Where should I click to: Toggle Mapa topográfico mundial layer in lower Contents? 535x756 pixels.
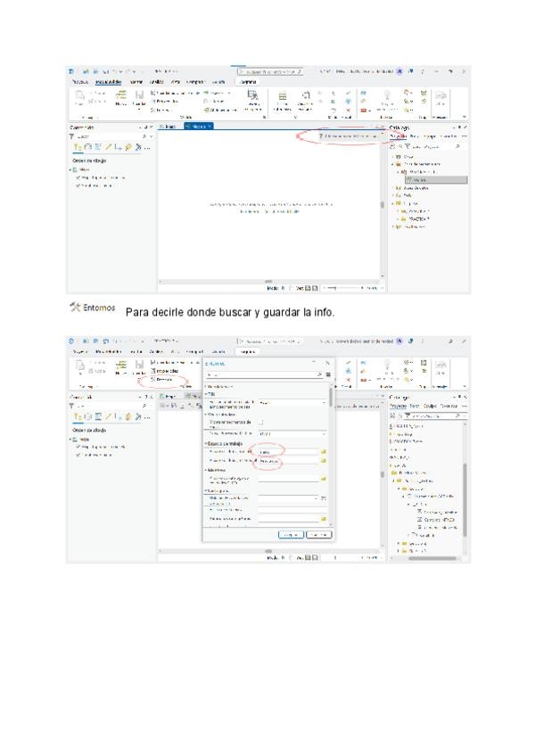(x=78, y=448)
